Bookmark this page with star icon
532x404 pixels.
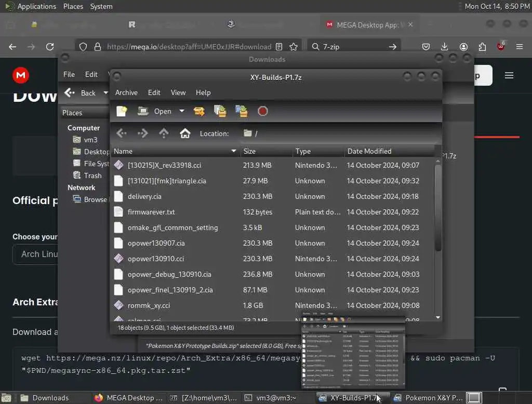click(294, 47)
